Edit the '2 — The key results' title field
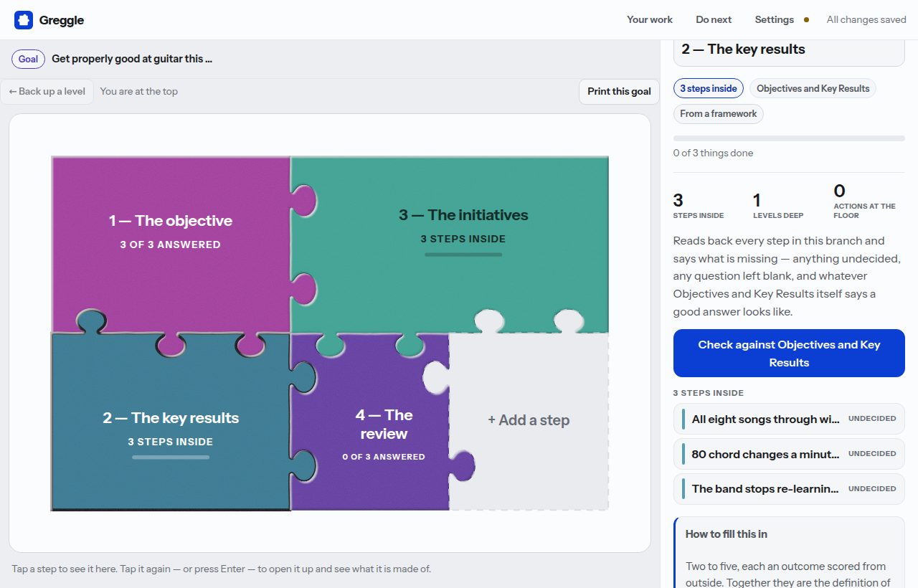Image resolution: width=918 pixels, height=588 pixels. point(789,49)
